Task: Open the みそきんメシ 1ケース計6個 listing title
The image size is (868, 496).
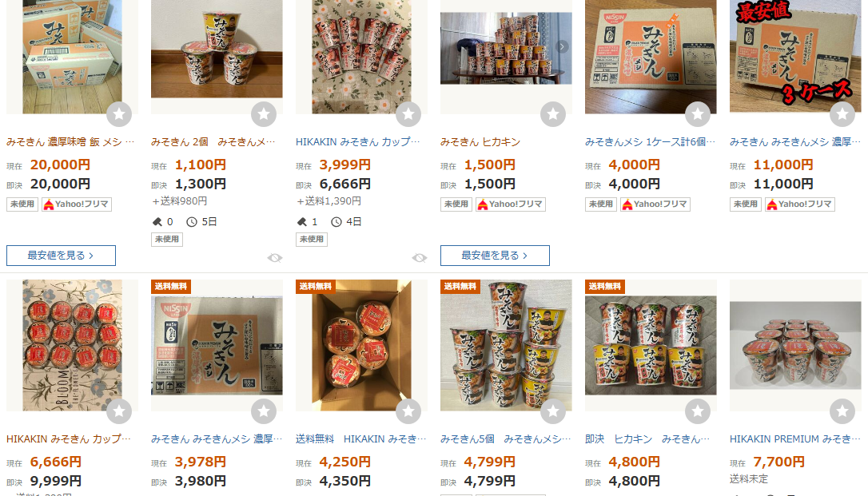Action: pos(650,142)
